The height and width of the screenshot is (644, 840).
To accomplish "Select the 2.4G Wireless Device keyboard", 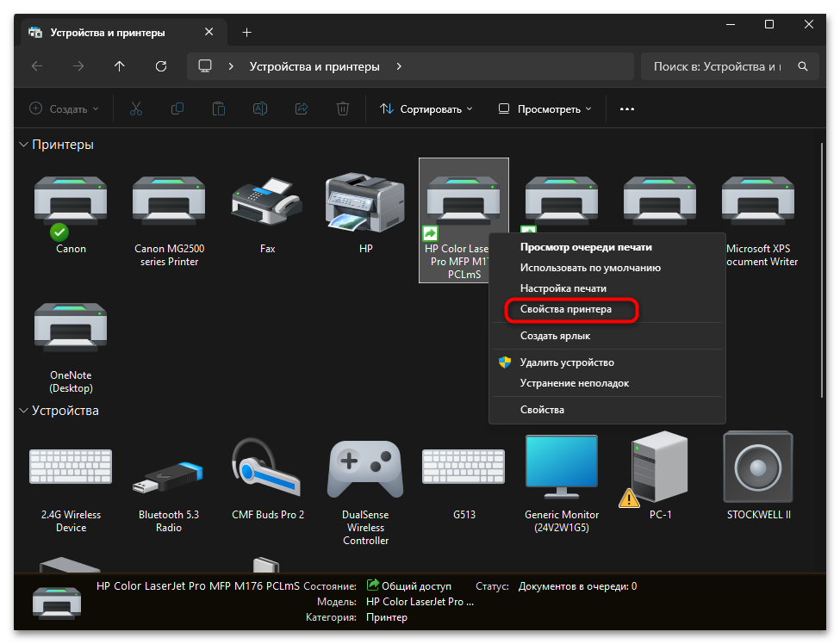I will (71, 468).
